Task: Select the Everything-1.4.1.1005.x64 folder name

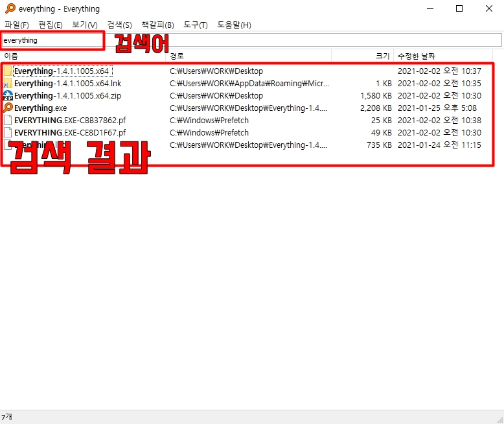Action: 62,71
